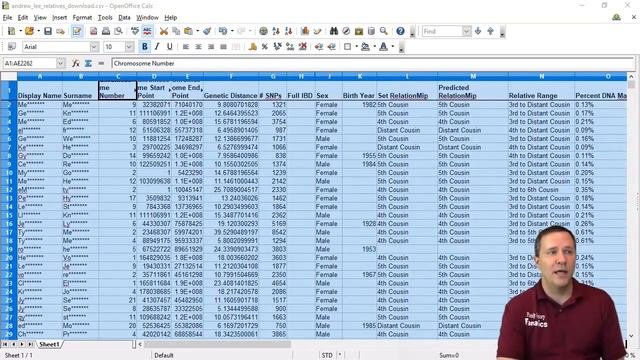Open Find & Replace binoculars icon

pyautogui.click(x=334, y=31)
